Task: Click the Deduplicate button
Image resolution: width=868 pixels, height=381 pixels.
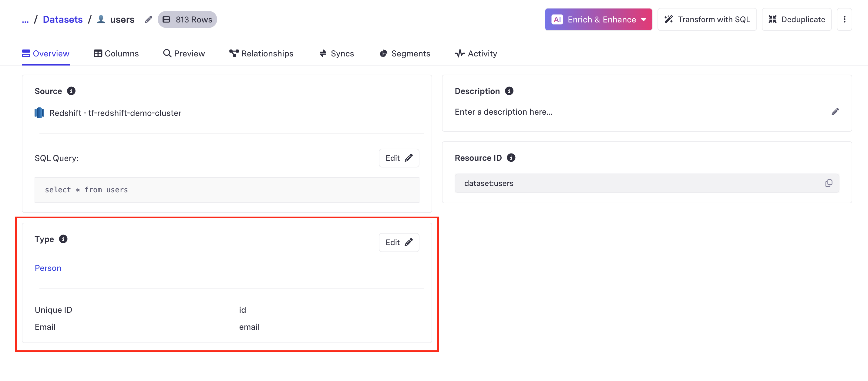Action: point(796,19)
